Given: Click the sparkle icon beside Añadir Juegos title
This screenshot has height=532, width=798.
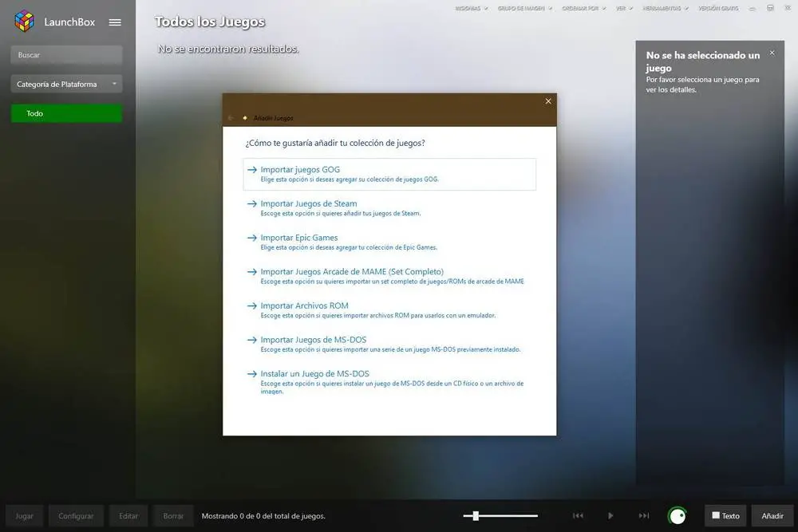Looking at the screenshot, I should click(x=245, y=118).
